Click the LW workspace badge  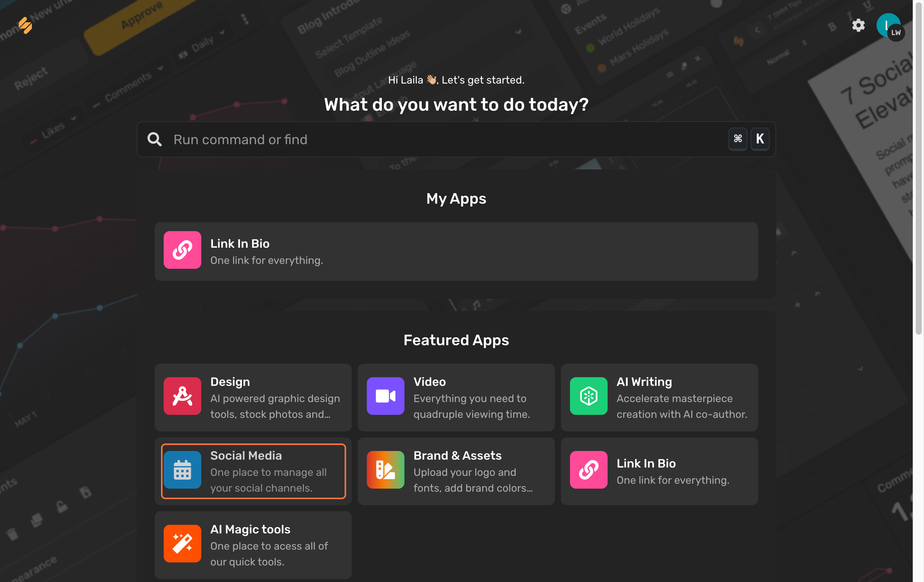click(896, 33)
